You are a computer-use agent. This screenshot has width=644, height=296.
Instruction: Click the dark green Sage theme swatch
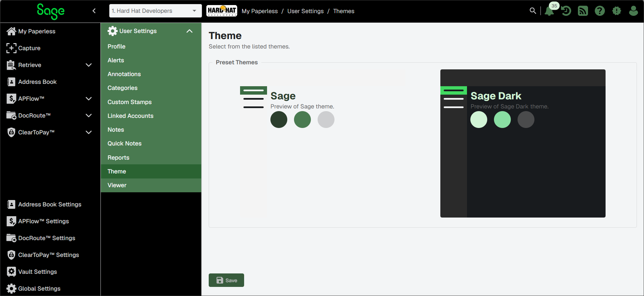[279, 120]
